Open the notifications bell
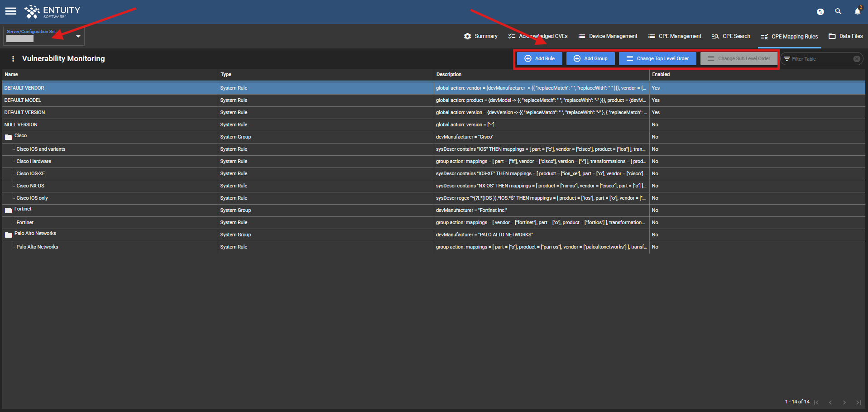Viewport: 868px width, 412px height. pos(857,11)
